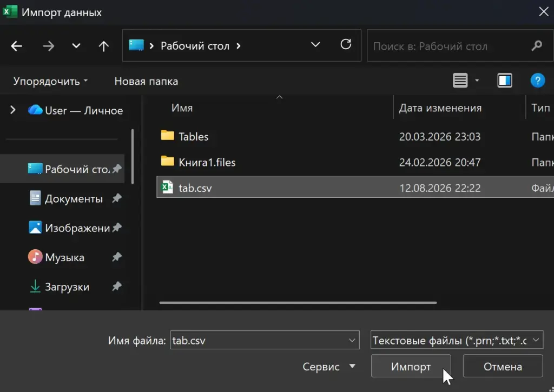Toggle the preview pane
The width and height of the screenshot is (554, 392).
tap(505, 81)
